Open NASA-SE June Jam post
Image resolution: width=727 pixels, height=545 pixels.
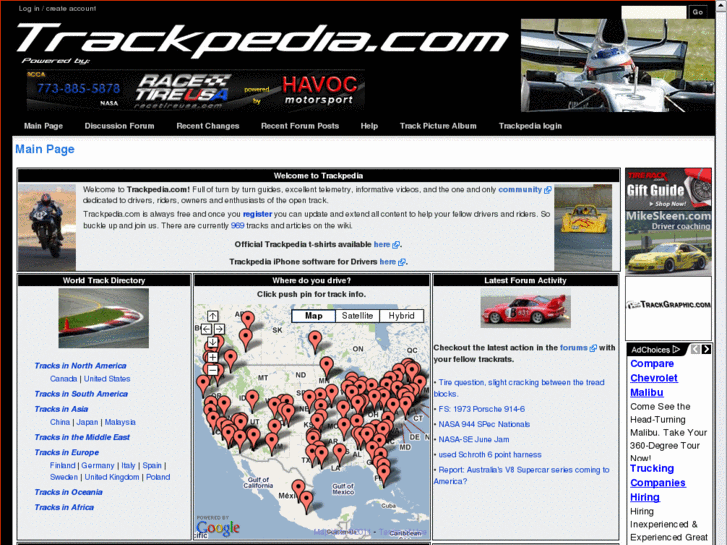pyautogui.click(x=474, y=439)
